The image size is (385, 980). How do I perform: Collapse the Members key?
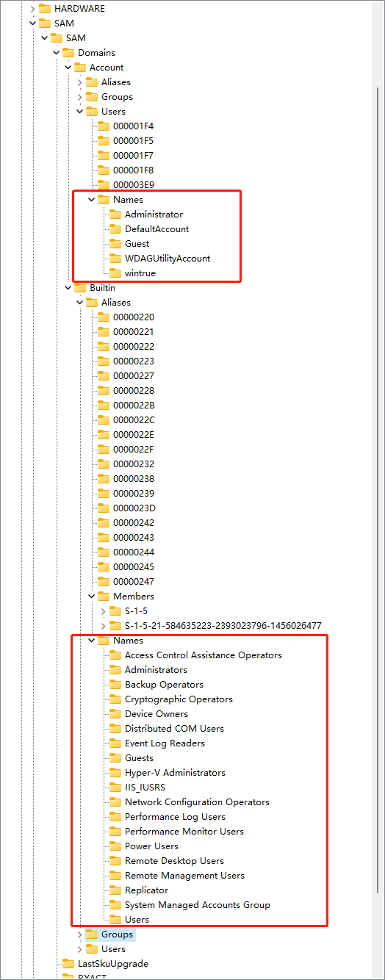point(91,597)
